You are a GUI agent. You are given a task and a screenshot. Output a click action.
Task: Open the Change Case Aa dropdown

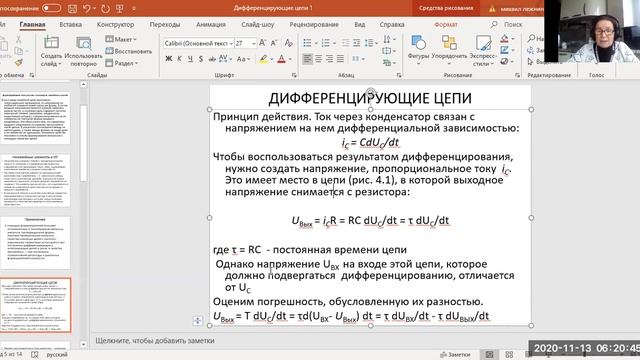point(243,59)
